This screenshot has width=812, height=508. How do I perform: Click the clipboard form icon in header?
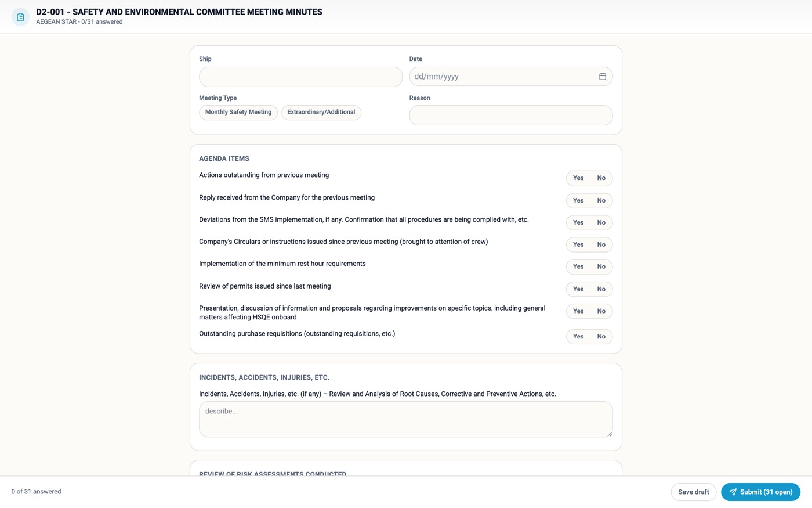[x=20, y=17]
